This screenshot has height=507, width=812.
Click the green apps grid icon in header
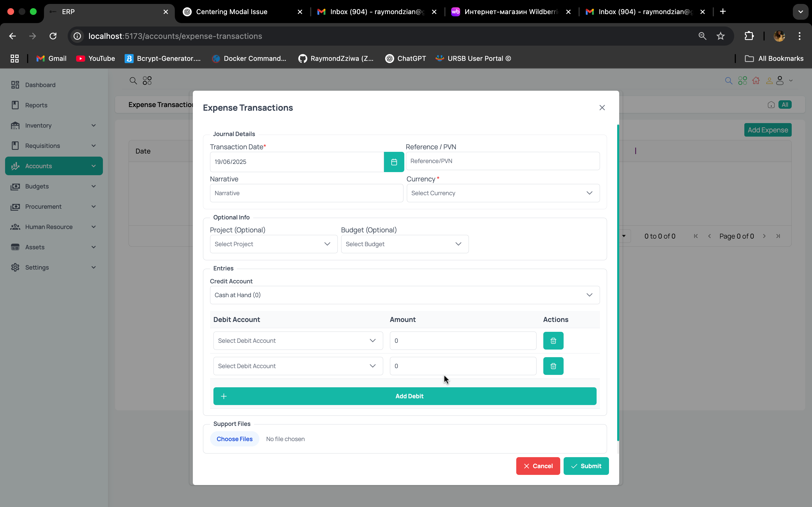742,81
